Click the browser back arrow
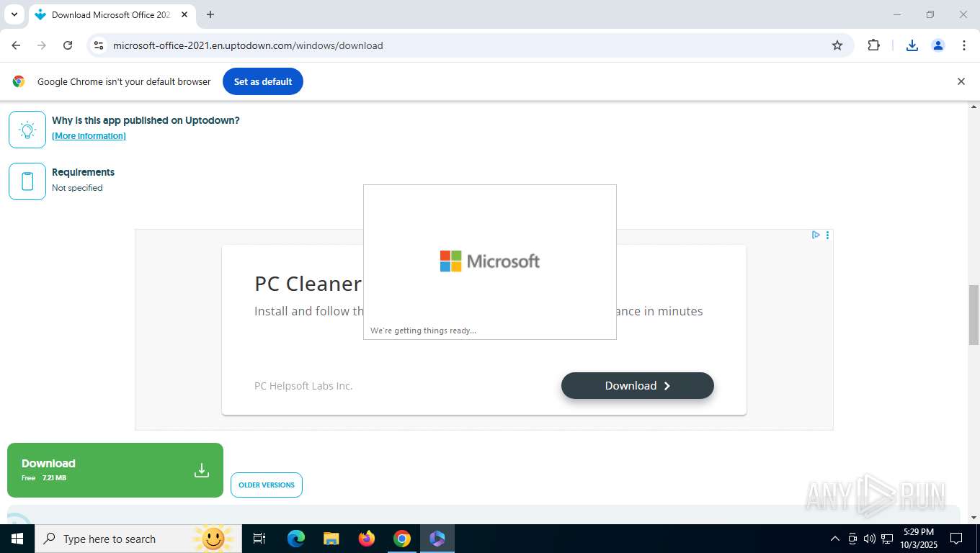Image resolution: width=980 pixels, height=553 pixels. [x=16, y=45]
